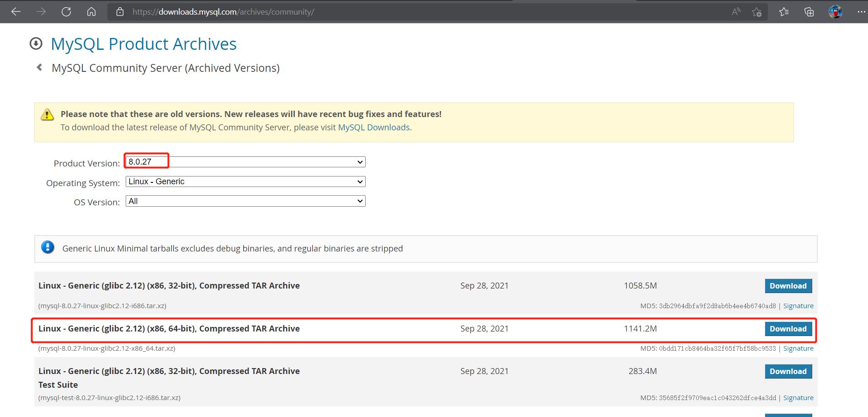
Task: Click the yellow warning triangle icon
Action: [47, 115]
